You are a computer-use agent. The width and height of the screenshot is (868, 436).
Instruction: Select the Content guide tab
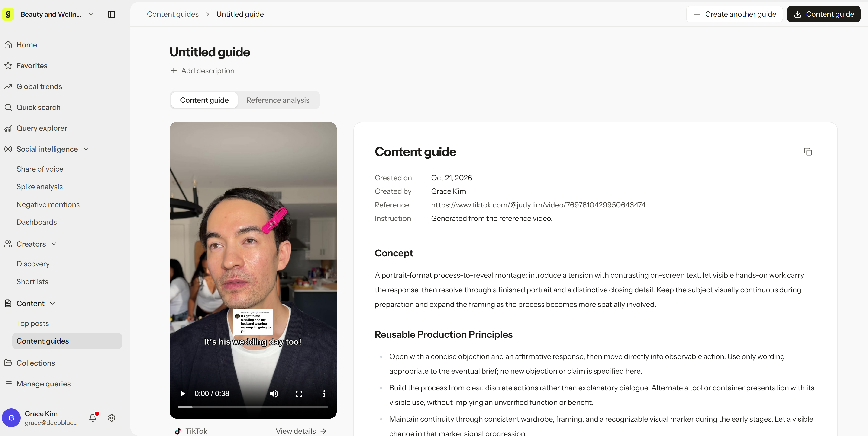204,100
